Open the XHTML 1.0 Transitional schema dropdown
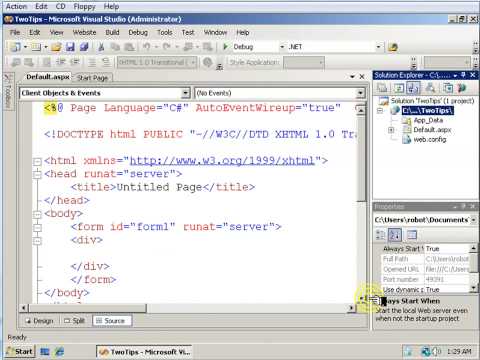Viewport: 480px width, 360px height. [x=193, y=62]
